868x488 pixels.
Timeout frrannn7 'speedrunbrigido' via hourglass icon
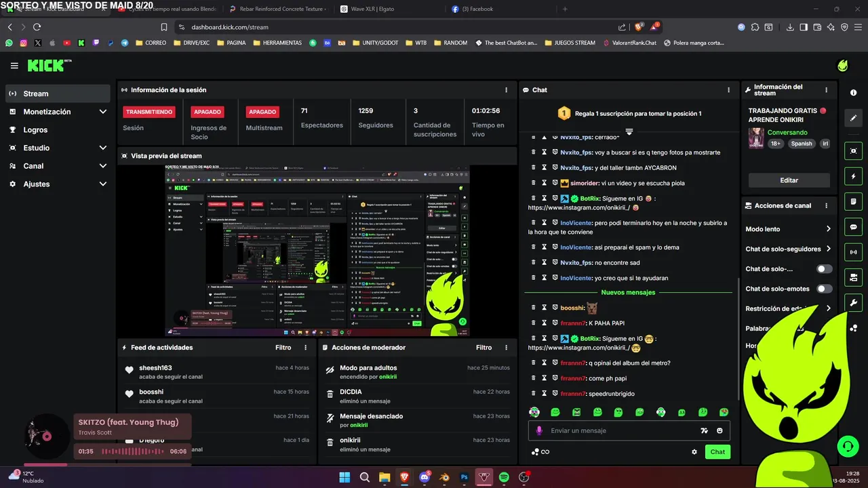(x=544, y=394)
